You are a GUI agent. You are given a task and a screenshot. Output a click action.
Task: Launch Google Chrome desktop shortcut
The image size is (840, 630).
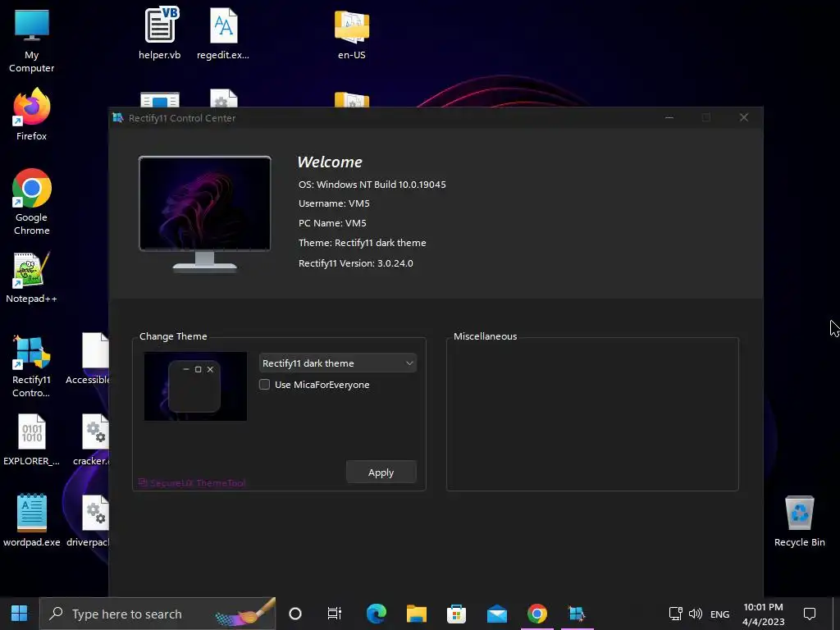(x=32, y=202)
